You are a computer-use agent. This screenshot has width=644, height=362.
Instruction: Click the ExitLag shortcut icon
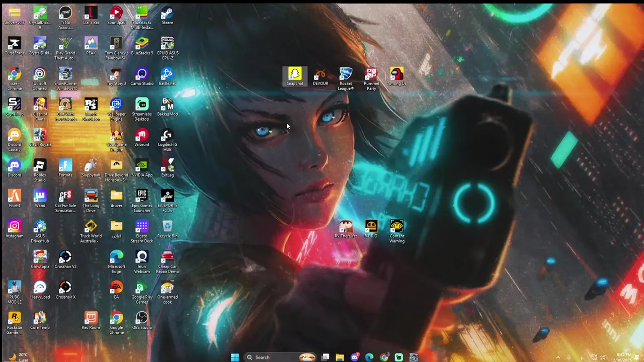[167, 168]
